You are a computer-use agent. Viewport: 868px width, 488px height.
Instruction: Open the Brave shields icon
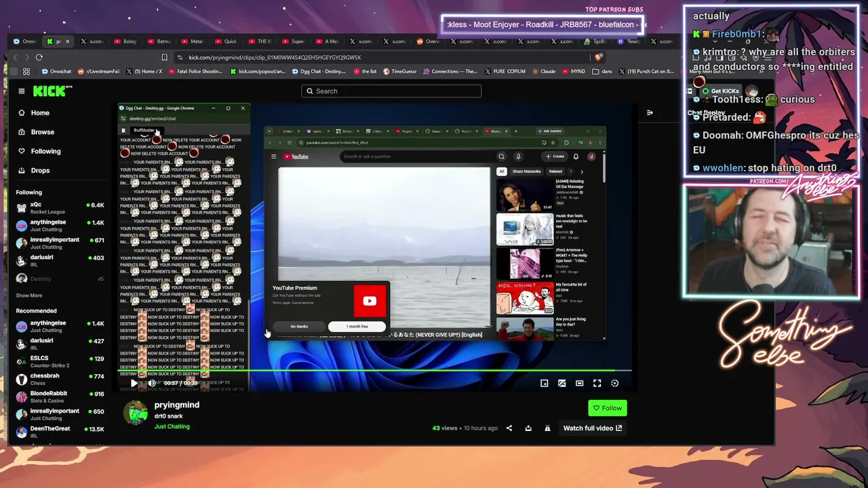pyautogui.click(x=597, y=58)
